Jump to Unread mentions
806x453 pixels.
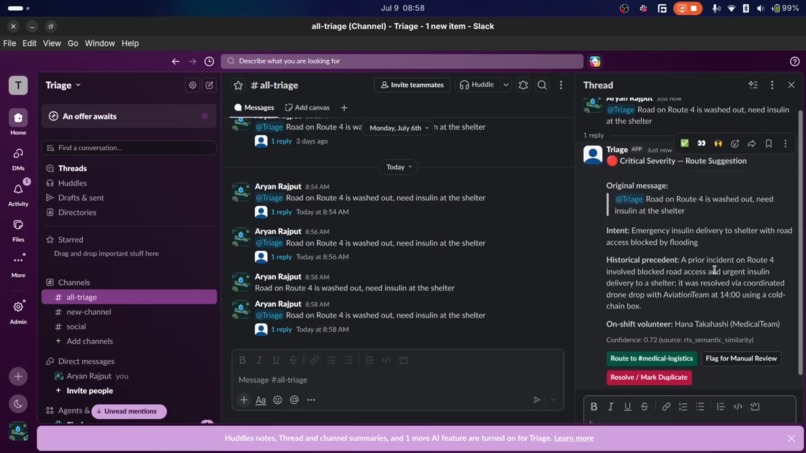[x=129, y=411]
